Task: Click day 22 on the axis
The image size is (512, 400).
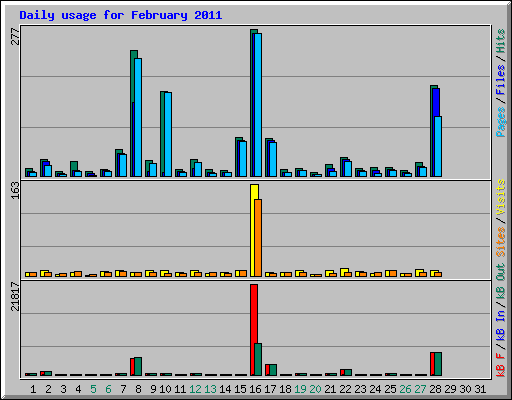Action: click(x=345, y=389)
